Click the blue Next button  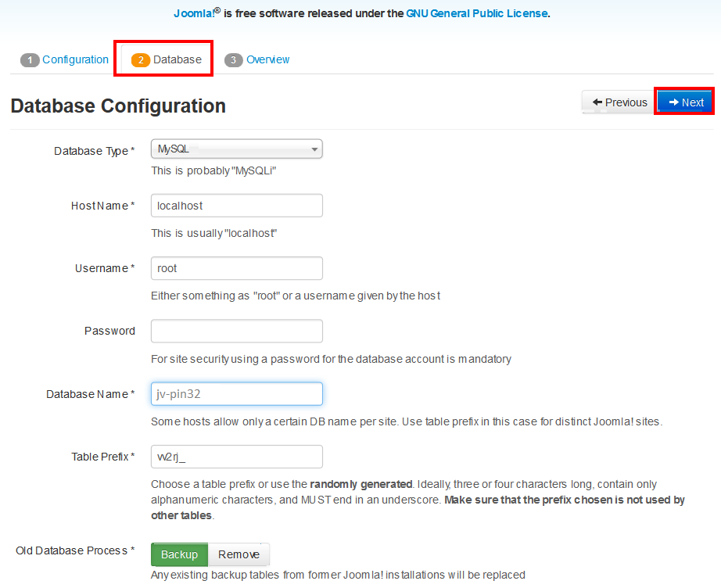684,102
